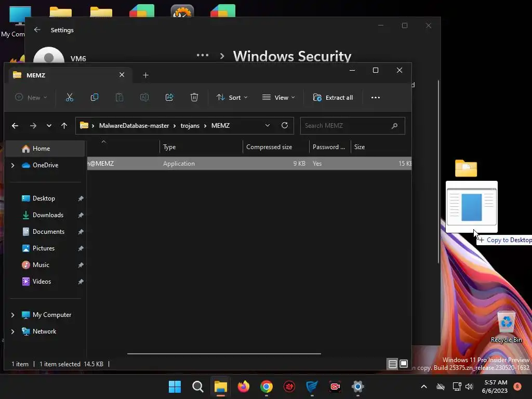Open the New dropdown menu

31,97
